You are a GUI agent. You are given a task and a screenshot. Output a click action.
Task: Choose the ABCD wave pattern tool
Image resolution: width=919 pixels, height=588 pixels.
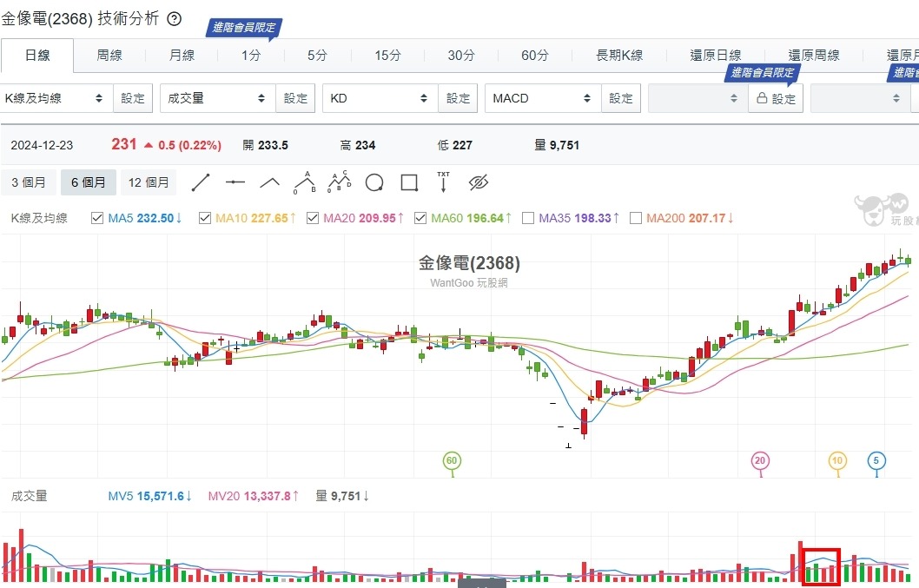(339, 182)
